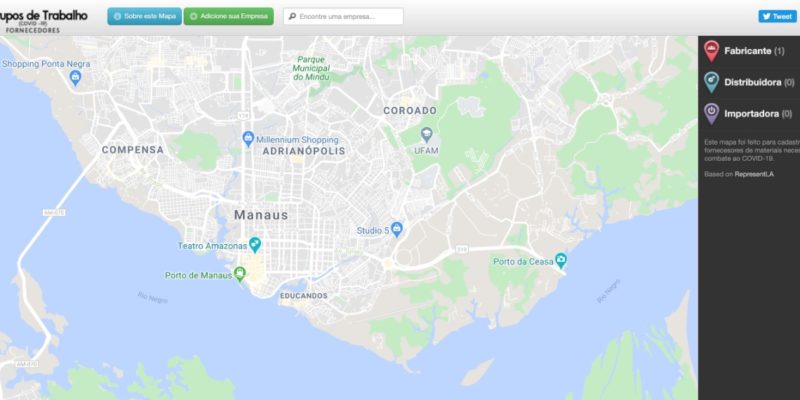Click Adicione sua Empresa button
The image size is (800, 400).
tap(229, 16)
